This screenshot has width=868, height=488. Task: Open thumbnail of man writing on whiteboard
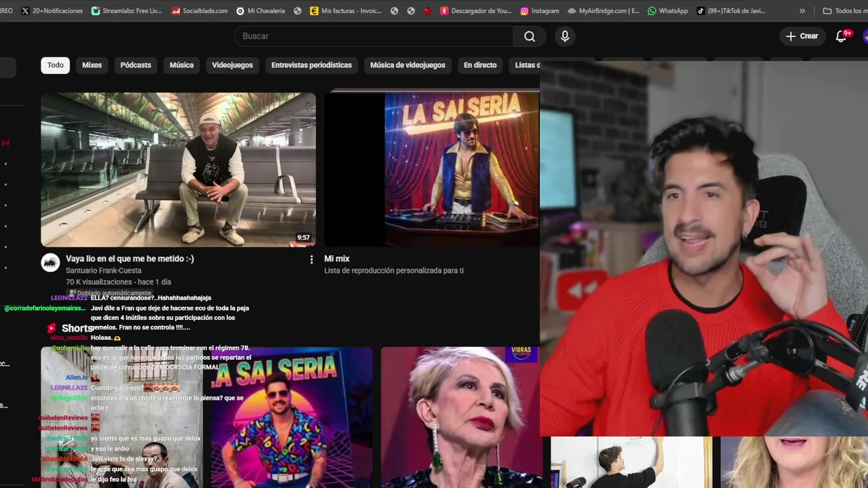(631, 462)
